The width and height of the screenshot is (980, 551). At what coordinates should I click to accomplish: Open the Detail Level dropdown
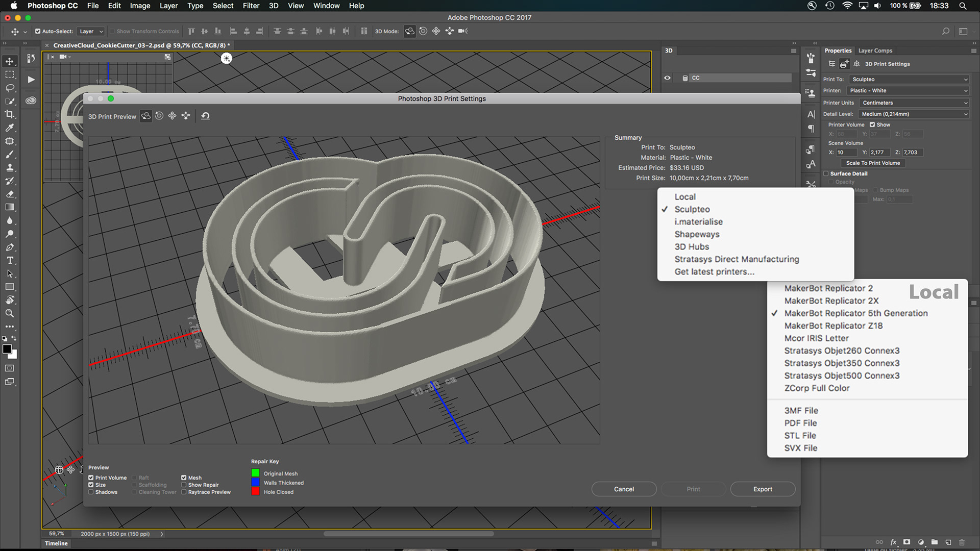[x=913, y=114]
